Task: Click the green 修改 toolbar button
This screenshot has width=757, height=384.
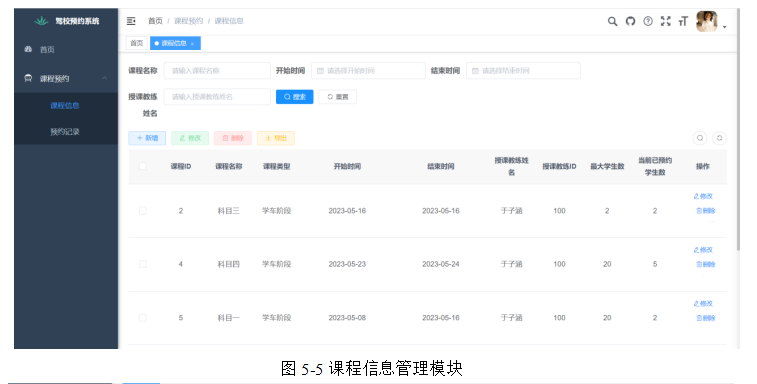Action: [190, 138]
